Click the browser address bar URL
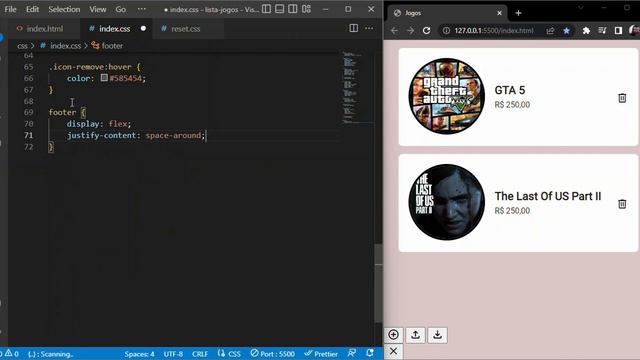 point(494,31)
